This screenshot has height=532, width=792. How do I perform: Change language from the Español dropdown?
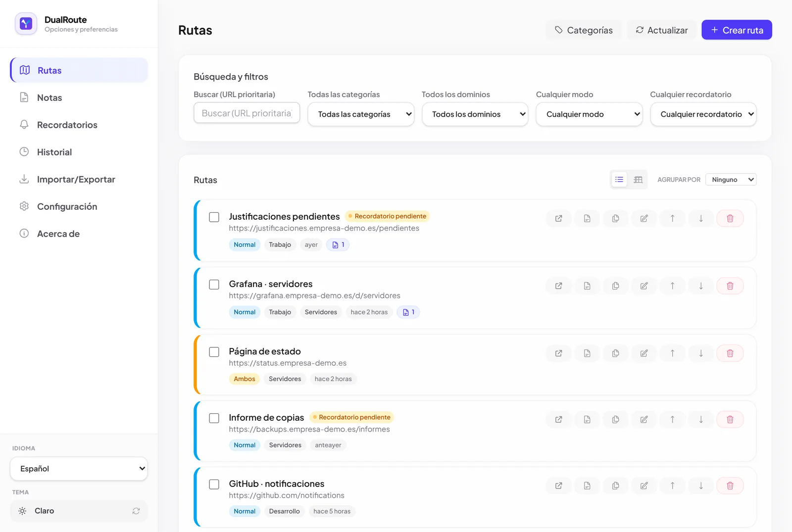tap(79, 469)
